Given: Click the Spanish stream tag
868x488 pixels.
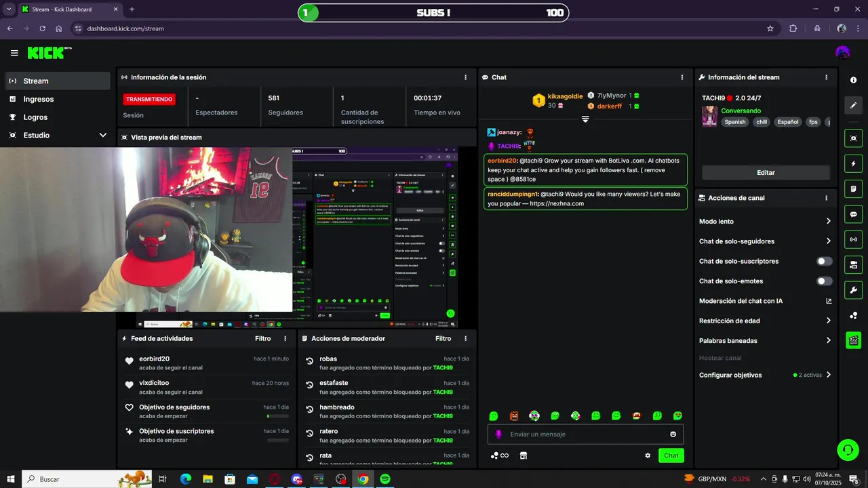Looking at the screenshot, I should [734, 122].
